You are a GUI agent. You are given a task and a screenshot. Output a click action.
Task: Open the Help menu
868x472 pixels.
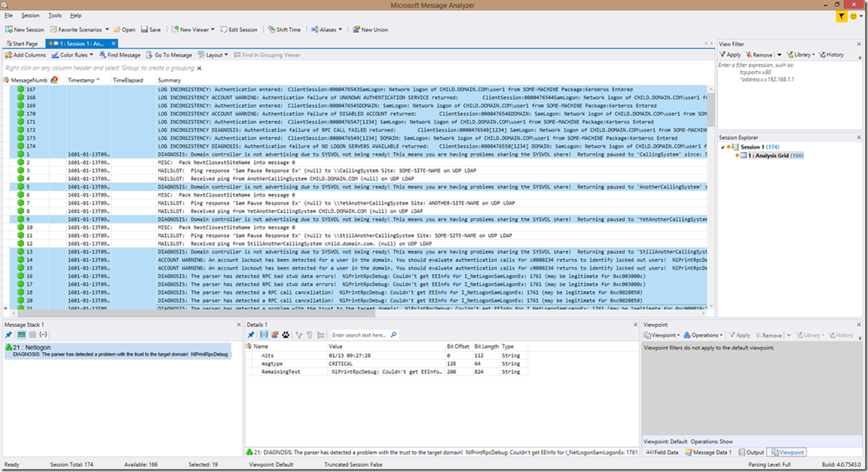(76, 16)
